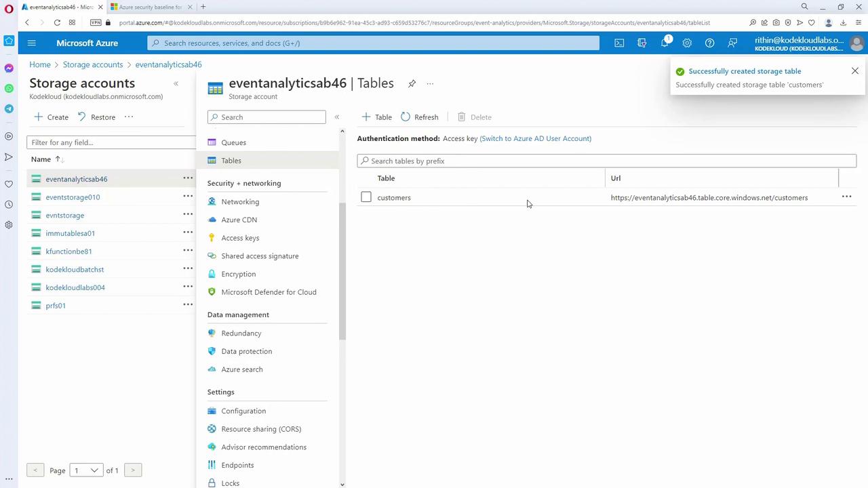Select Networking in the sidebar menu
This screenshot has width=868, height=488.
pos(240,201)
